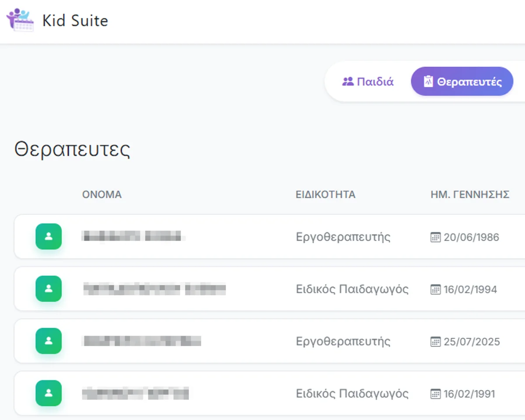525x420 pixels.
Task: Sort by the ΟΝΟΜΑ column header
Action: 102,195
